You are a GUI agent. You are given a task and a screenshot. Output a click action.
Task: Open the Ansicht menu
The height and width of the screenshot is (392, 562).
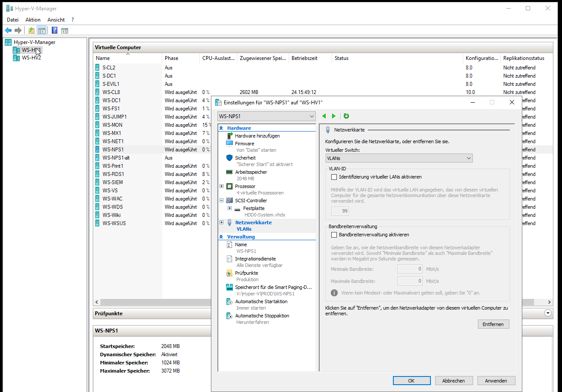(56, 20)
